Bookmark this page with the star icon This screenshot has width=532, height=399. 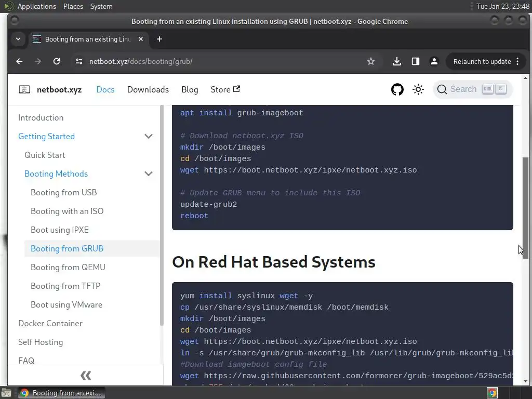(x=371, y=61)
